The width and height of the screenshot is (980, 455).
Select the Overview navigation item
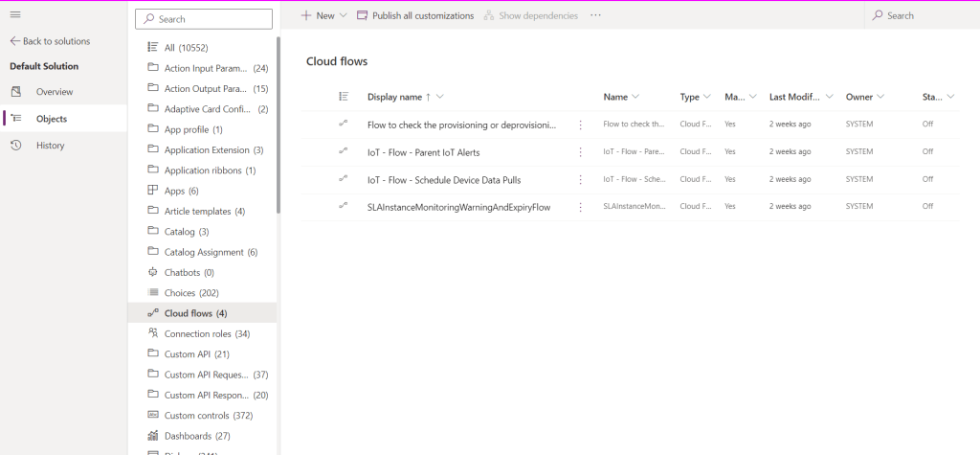click(54, 92)
